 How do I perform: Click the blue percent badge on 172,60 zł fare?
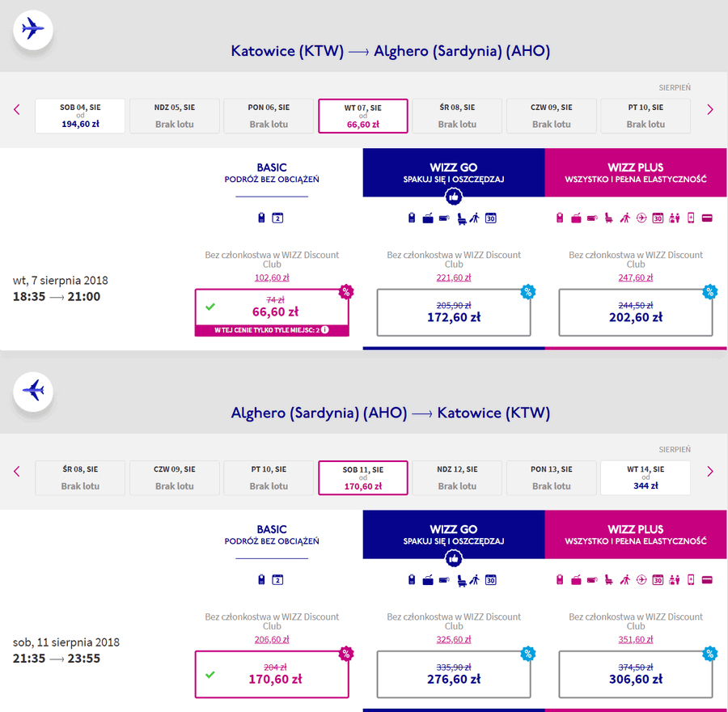pyautogui.click(x=528, y=291)
